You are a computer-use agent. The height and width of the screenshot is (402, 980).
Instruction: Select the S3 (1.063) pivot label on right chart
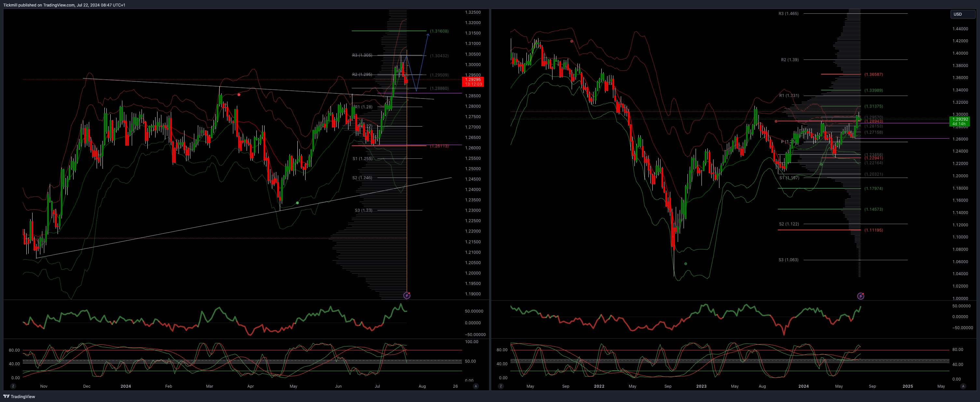click(788, 260)
